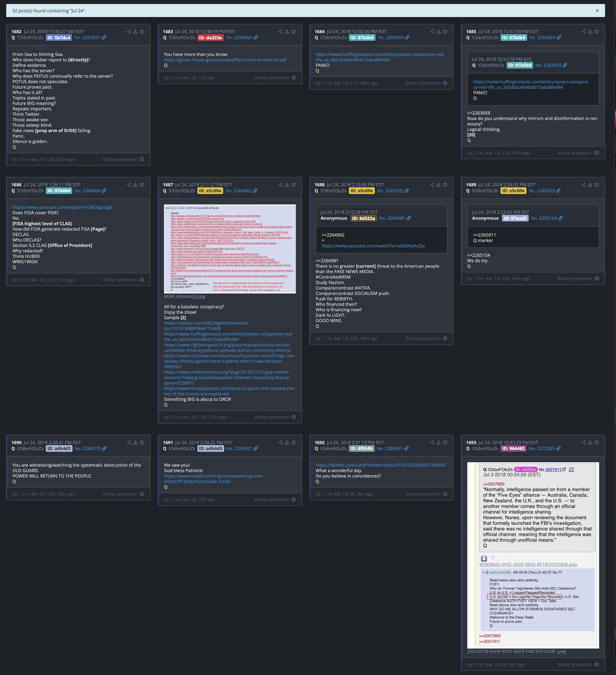Image resolution: width=616 pixels, height=675 pixels.
Task: Click link icon beside No. 2265275
Action: pos(104,448)
